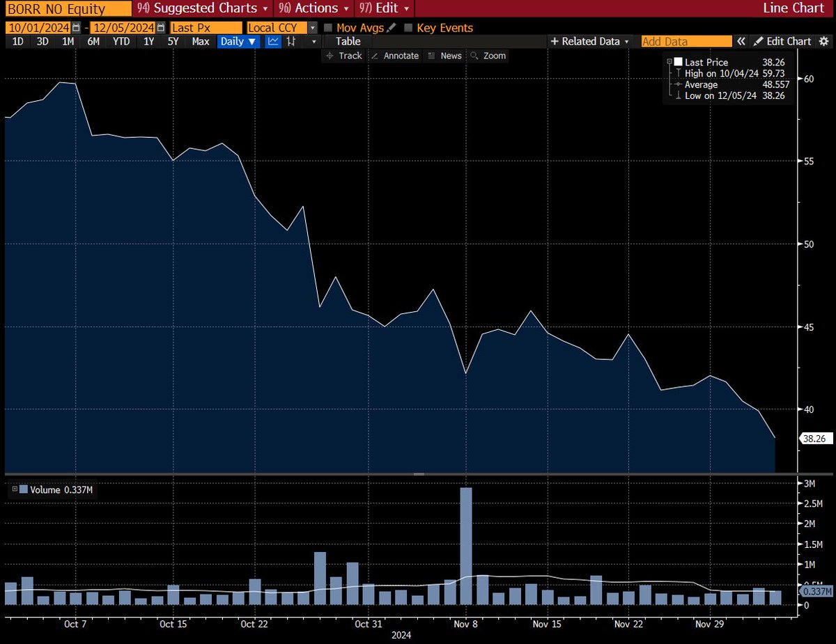Click the Add Data input field

pos(686,42)
